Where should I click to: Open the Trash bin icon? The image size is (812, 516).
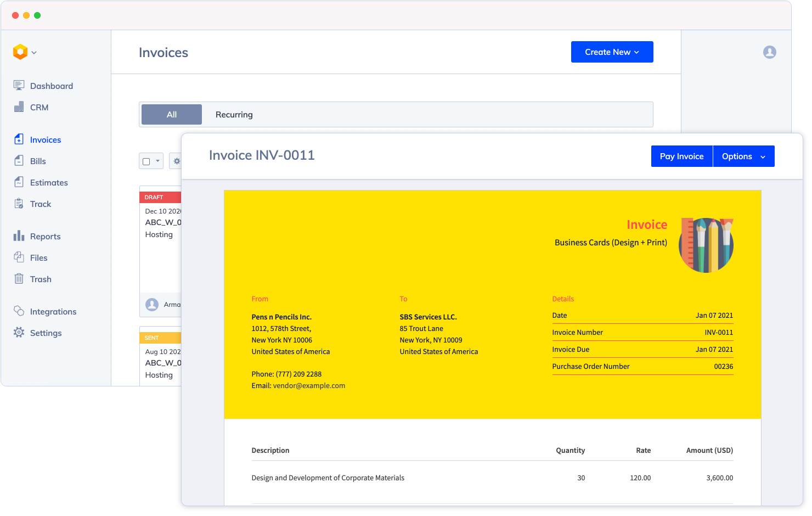pos(19,279)
